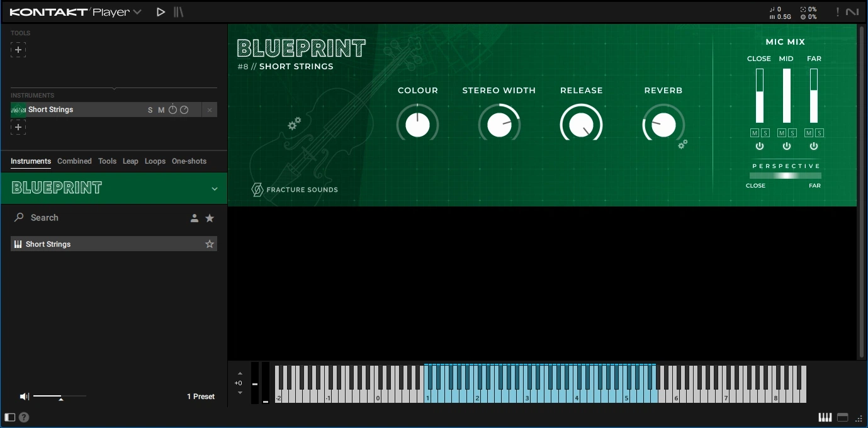Select the Short Strings preset in the browser

click(114, 244)
